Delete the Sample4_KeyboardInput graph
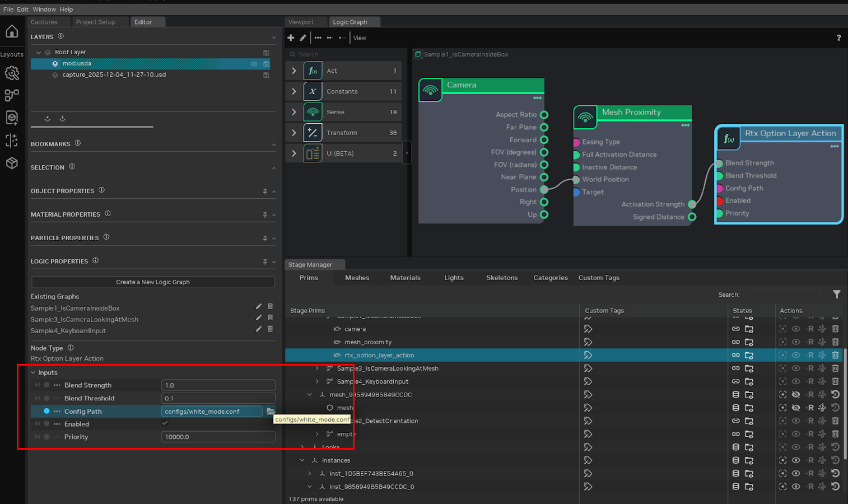This screenshot has width=848, height=504. point(270,329)
